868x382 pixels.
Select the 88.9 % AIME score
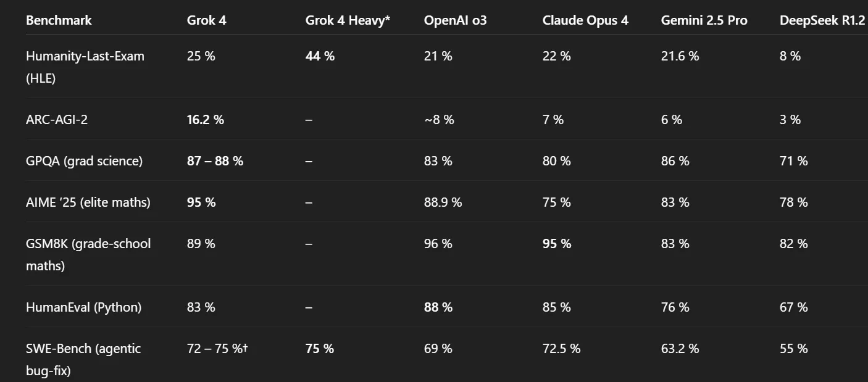pyautogui.click(x=443, y=202)
